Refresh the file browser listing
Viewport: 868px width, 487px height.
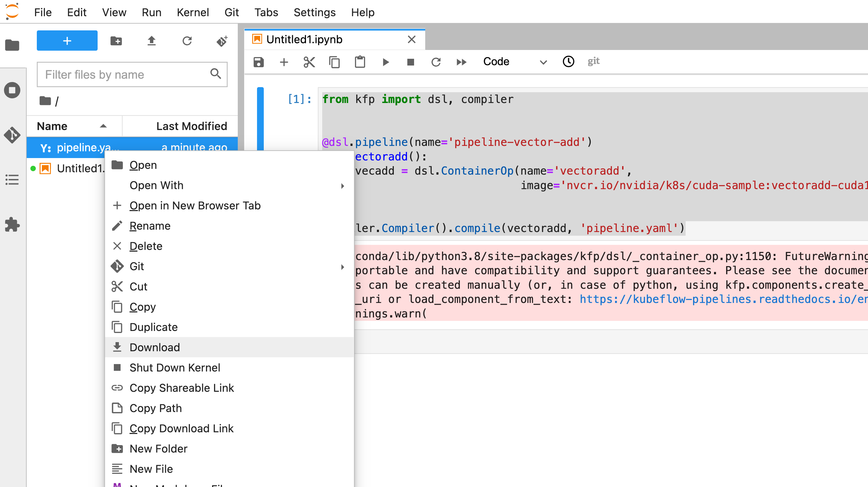coord(187,41)
